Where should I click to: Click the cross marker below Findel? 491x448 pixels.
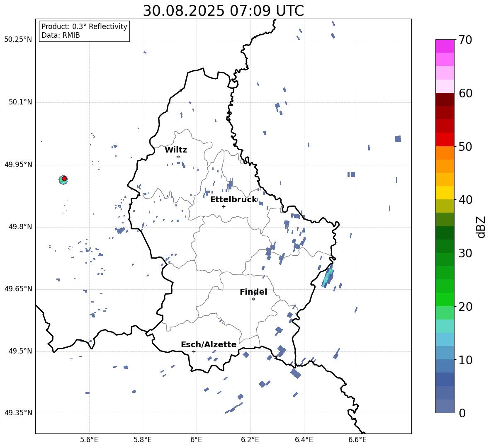[x=253, y=299]
